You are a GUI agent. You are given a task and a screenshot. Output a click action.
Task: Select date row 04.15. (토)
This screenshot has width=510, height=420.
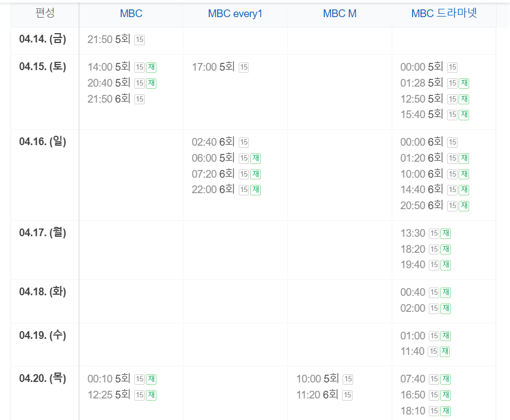43,67
